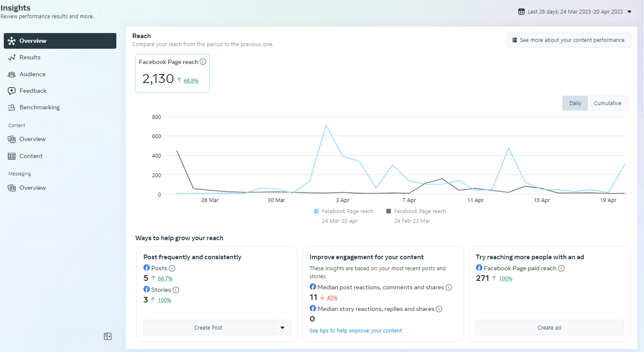Click the 66.7% posts change link
This screenshot has height=352, width=644.
click(x=165, y=279)
